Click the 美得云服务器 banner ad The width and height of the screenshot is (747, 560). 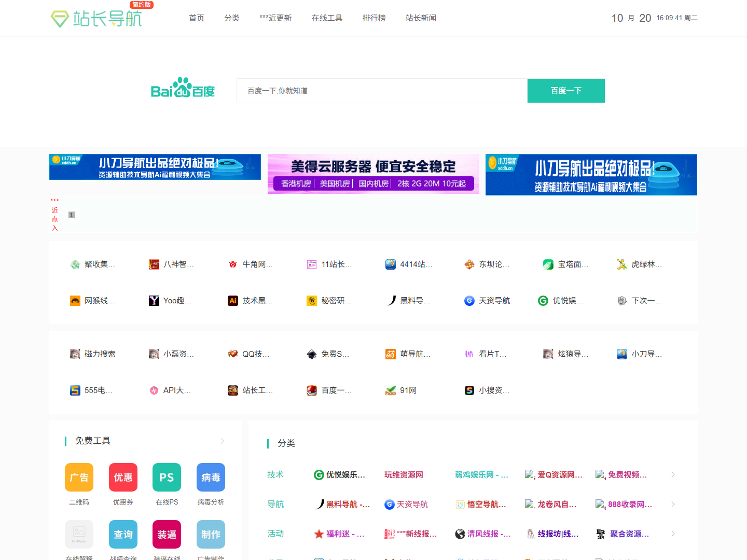point(374,174)
